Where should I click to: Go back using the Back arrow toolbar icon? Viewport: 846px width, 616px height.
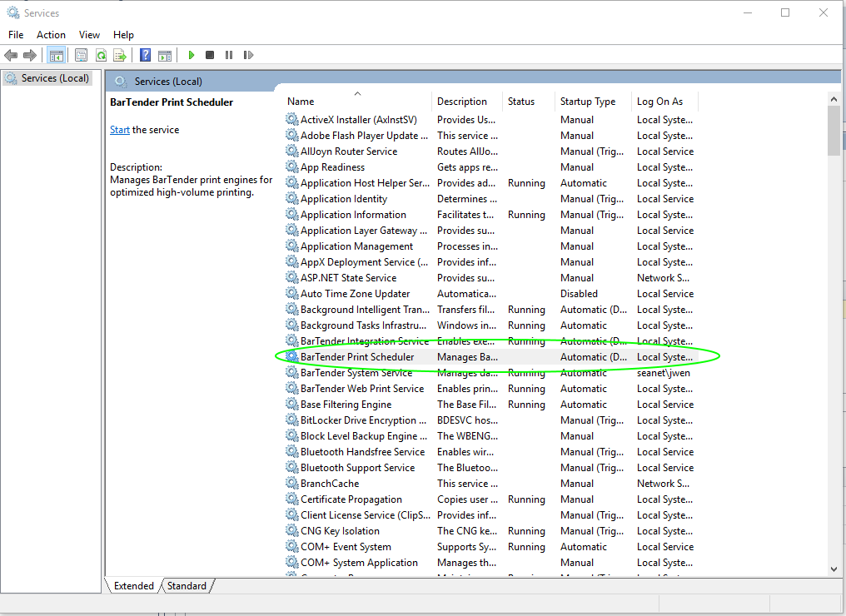coord(11,55)
